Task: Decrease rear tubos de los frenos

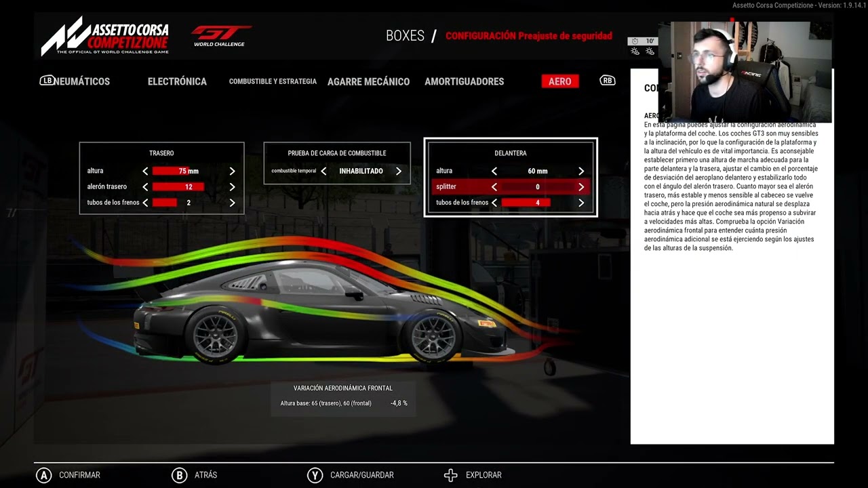Action: [145, 203]
